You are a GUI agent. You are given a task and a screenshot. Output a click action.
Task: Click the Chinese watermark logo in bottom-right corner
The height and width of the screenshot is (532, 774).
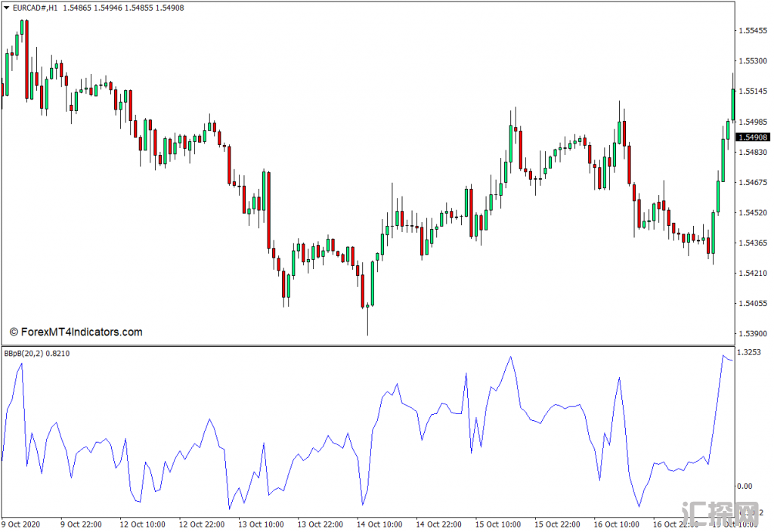coord(719,514)
